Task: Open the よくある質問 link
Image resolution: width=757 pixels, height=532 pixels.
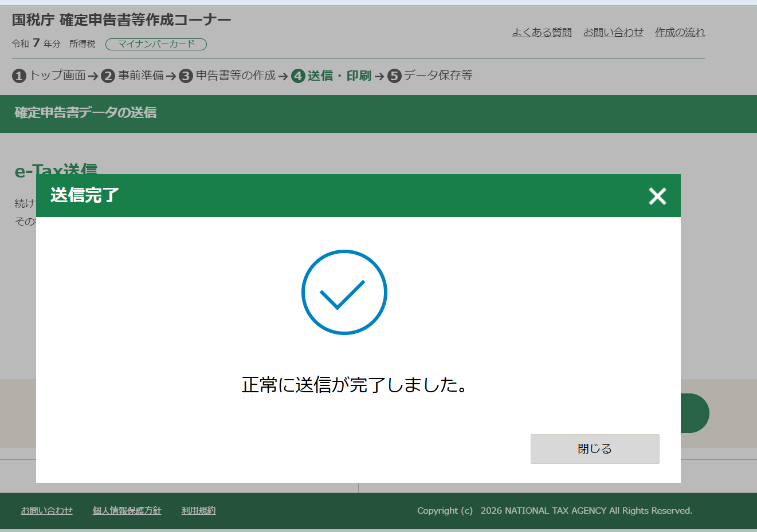Action: coord(542,33)
